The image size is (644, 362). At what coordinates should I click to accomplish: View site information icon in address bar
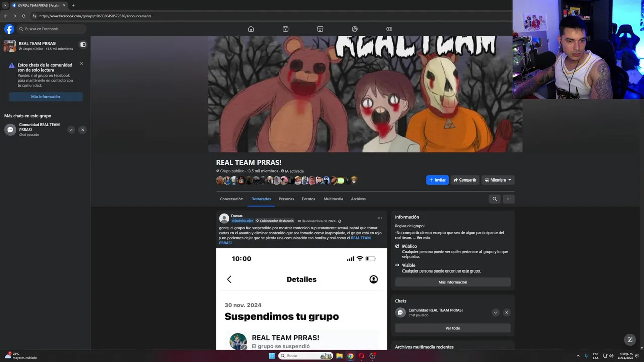pos(34,16)
